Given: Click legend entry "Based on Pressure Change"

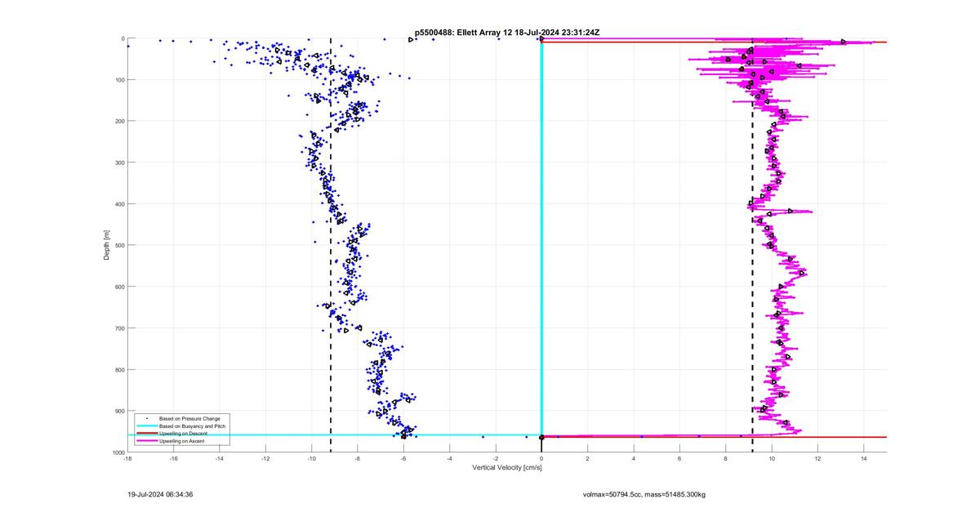Looking at the screenshot, I should pos(189,418).
